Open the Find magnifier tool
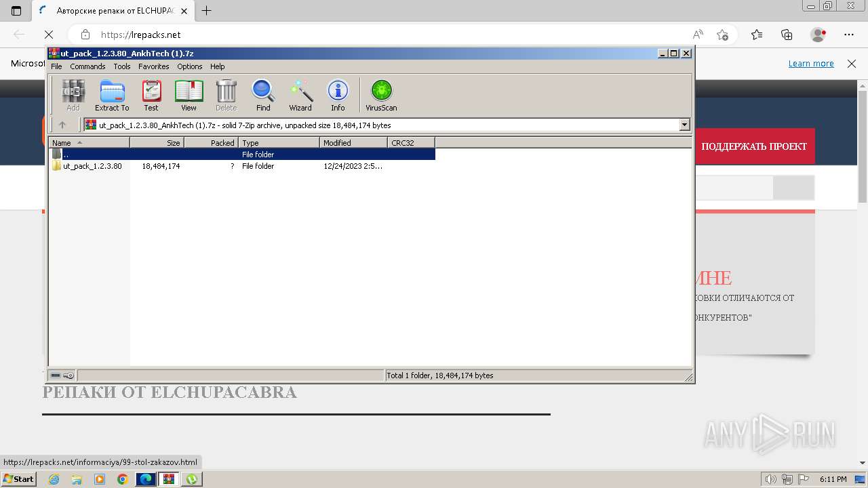This screenshot has width=868, height=488. pyautogui.click(x=263, y=95)
